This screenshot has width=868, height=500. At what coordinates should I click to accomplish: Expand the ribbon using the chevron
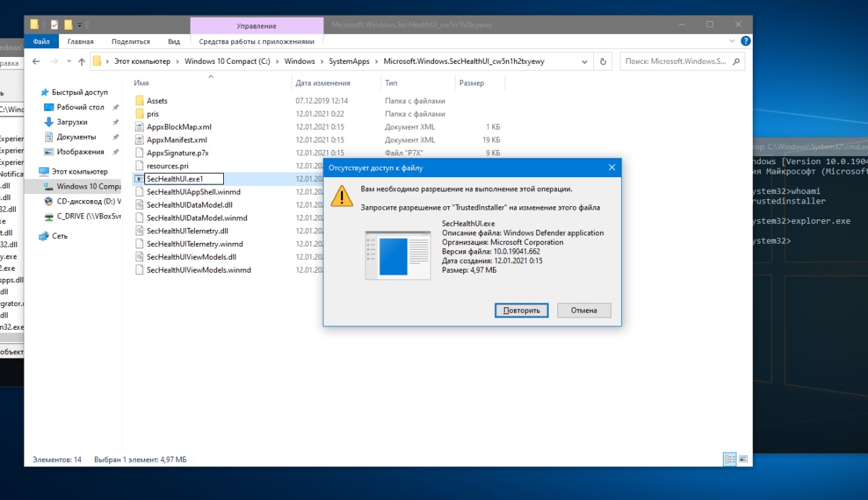[733, 41]
